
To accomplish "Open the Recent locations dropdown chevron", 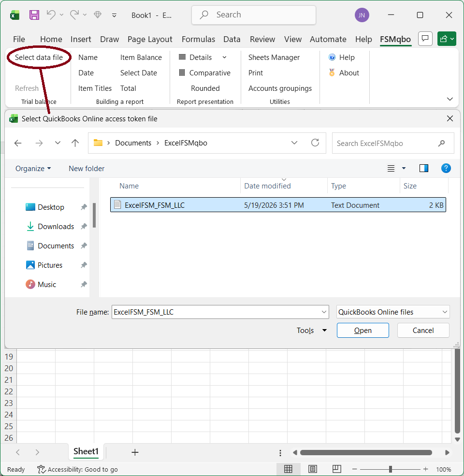I will (x=58, y=143).
